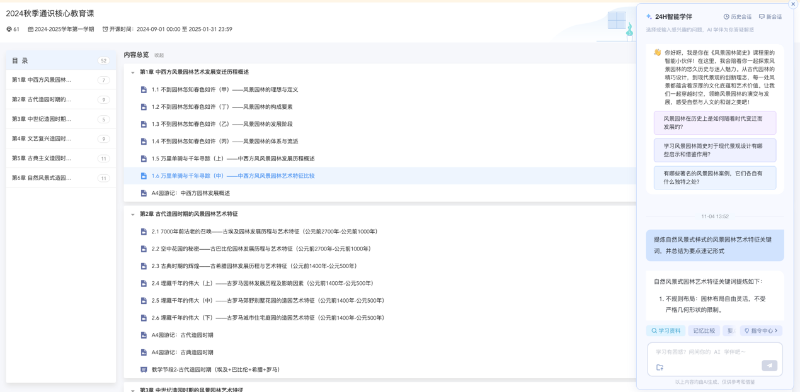Click the 开课时间 clock icon
Image resolution: width=800 pixels, height=392 pixels.
click(x=105, y=29)
